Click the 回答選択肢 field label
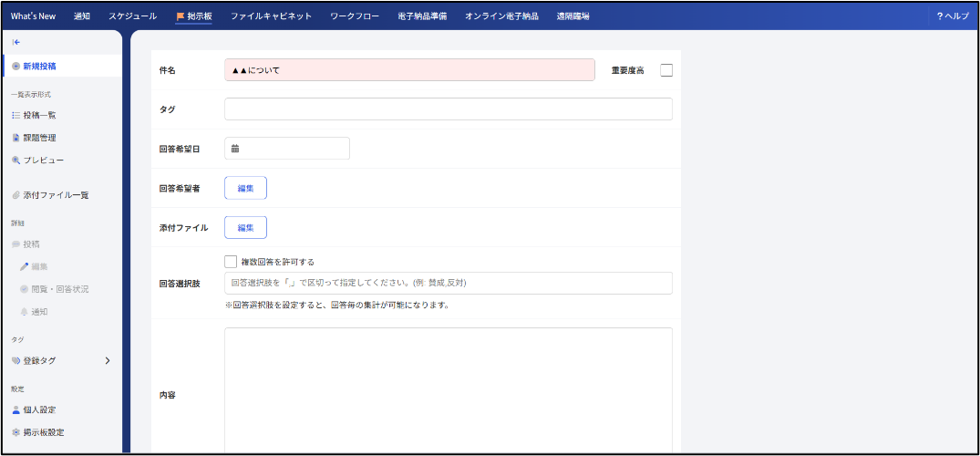This screenshot has width=980, height=456. (180, 284)
